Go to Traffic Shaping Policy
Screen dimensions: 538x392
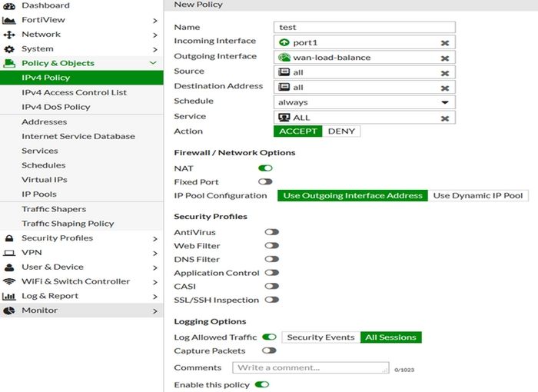68,224
